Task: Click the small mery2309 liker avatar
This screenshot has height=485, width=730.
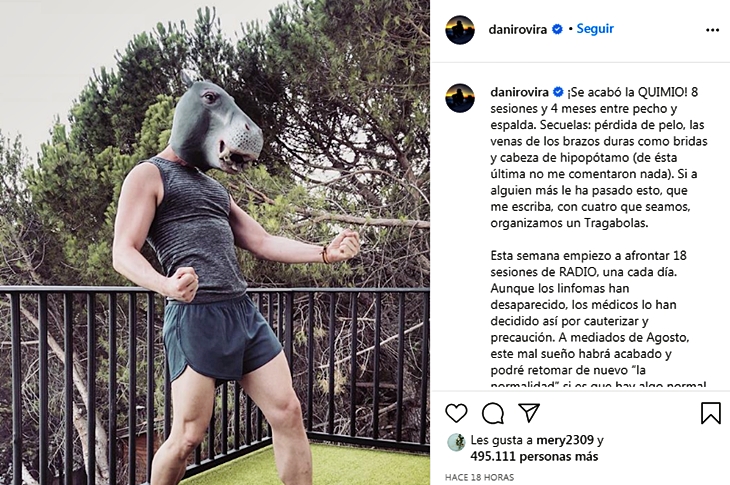Action: (x=456, y=442)
